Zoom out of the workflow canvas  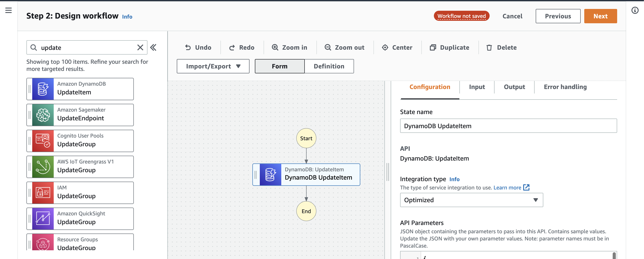(345, 47)
